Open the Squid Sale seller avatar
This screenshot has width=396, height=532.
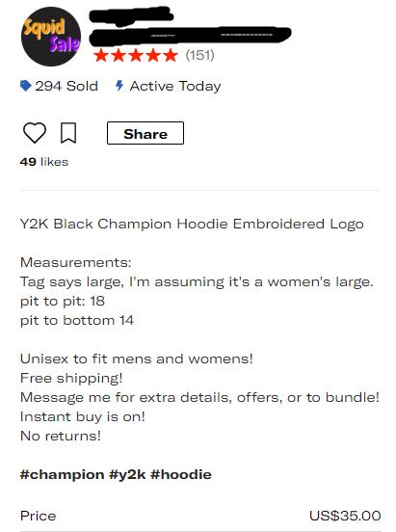(51, 37)
